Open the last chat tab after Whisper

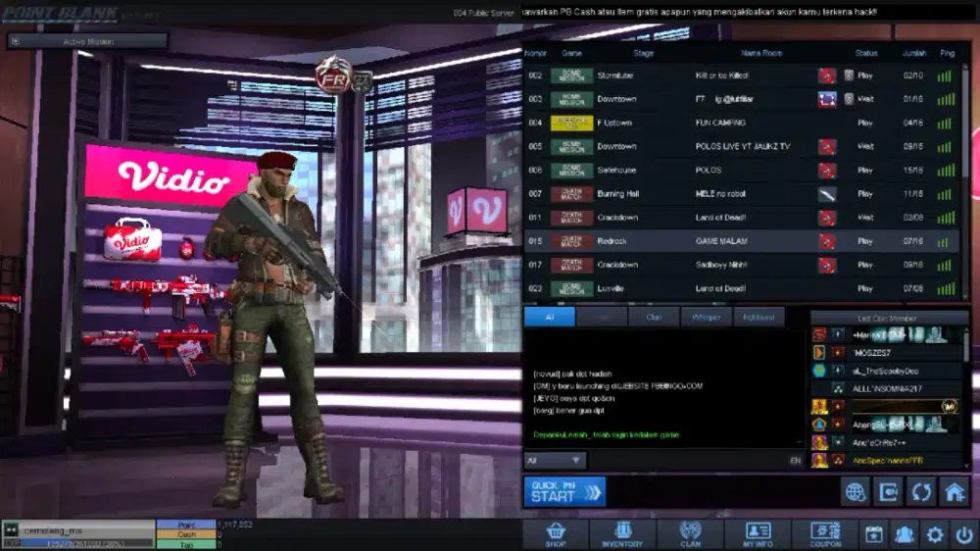click(x=759, y=317)
